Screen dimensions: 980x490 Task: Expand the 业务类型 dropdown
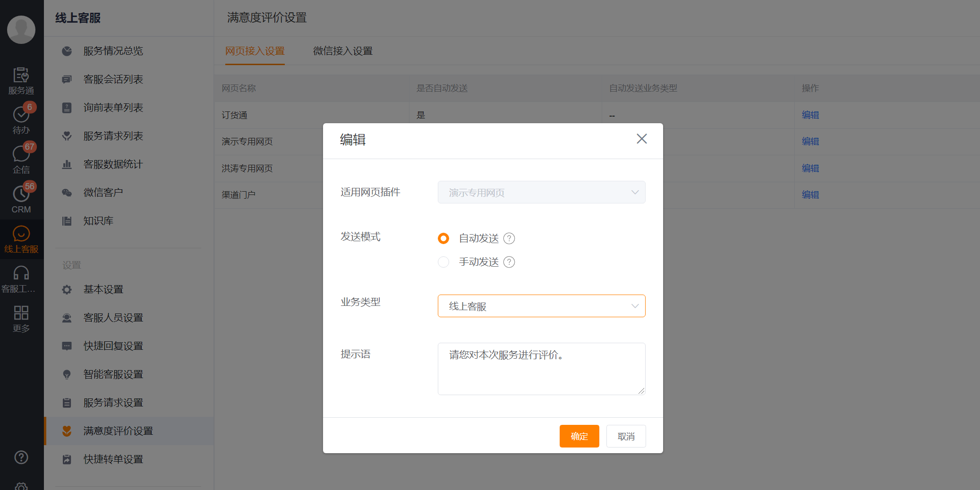[541, 306]
